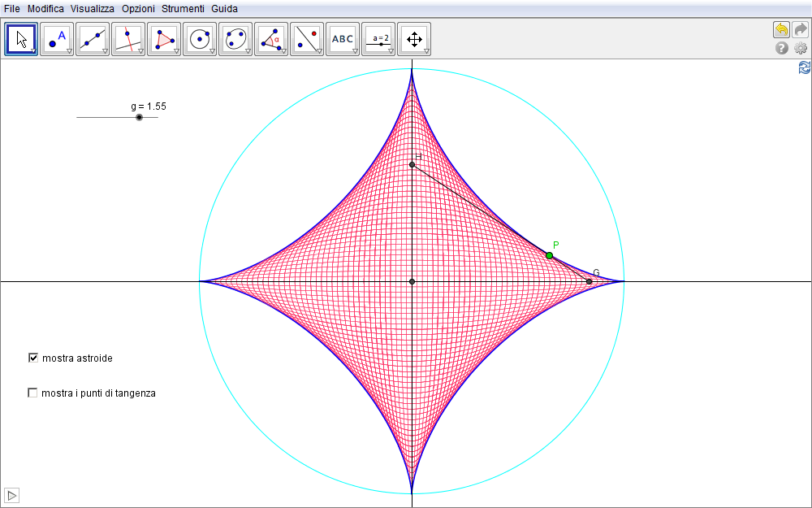Expand the Ellipse tool dropdown arrow
This screenshot has width=812, height=508.
pos(248,51)
